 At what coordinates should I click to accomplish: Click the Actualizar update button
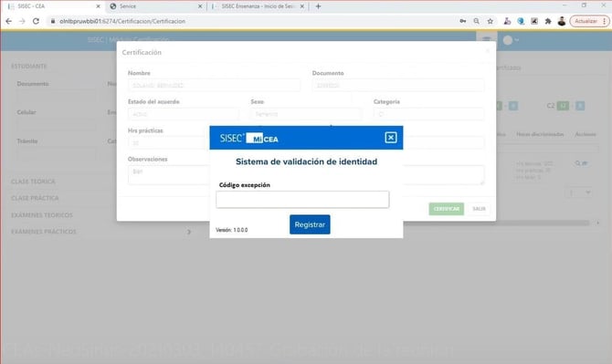[586, 21]
